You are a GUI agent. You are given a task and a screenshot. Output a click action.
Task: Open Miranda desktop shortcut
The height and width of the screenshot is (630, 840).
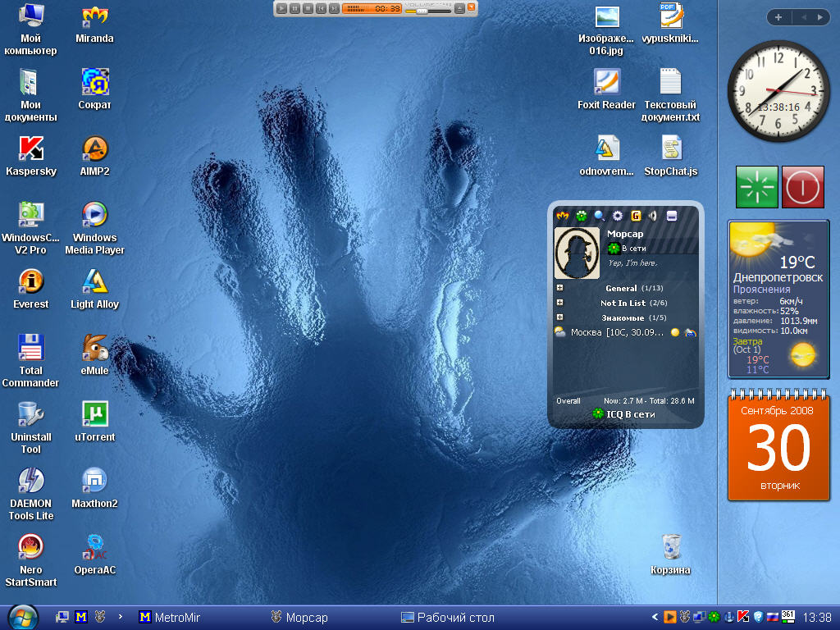(x=95, y=25)
